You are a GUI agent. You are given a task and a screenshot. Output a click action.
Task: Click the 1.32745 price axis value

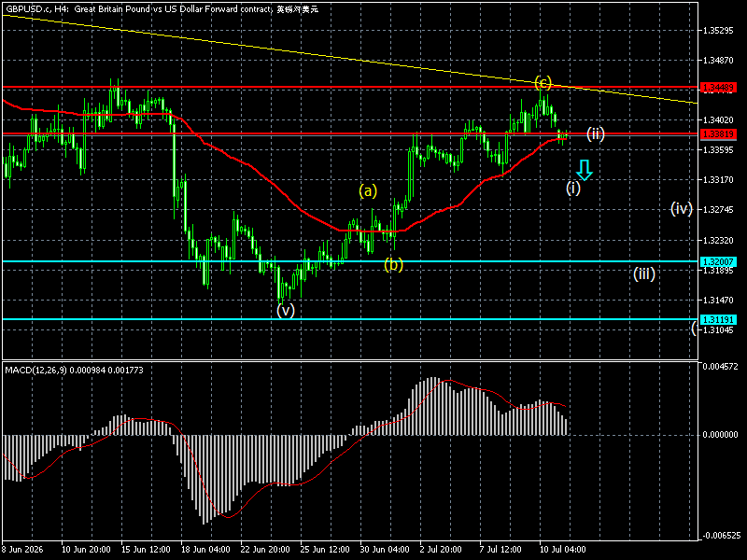tap(718, 209)
